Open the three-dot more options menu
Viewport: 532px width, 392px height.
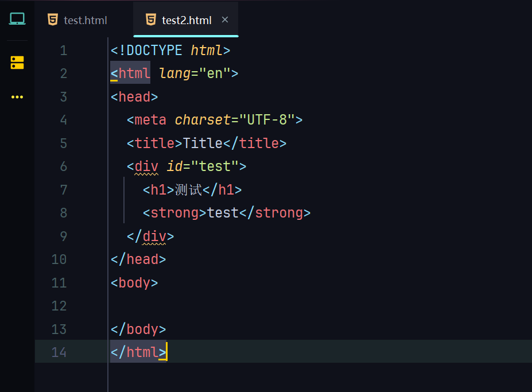click(x=17, y=97)
